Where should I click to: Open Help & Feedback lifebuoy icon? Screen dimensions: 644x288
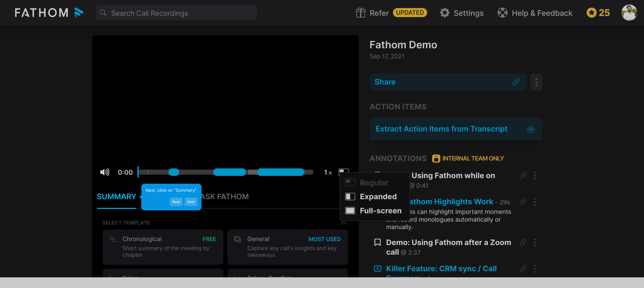(x=502, y=13)
